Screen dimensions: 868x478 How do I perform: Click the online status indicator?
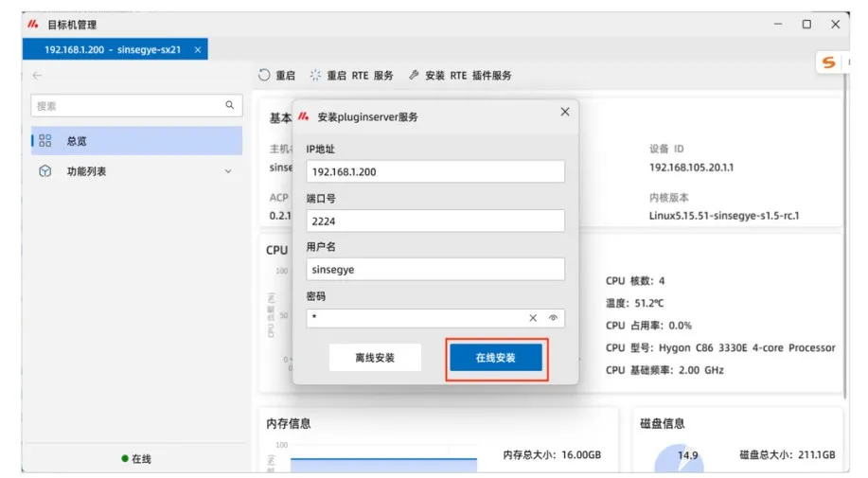click(x=136, y=459)
